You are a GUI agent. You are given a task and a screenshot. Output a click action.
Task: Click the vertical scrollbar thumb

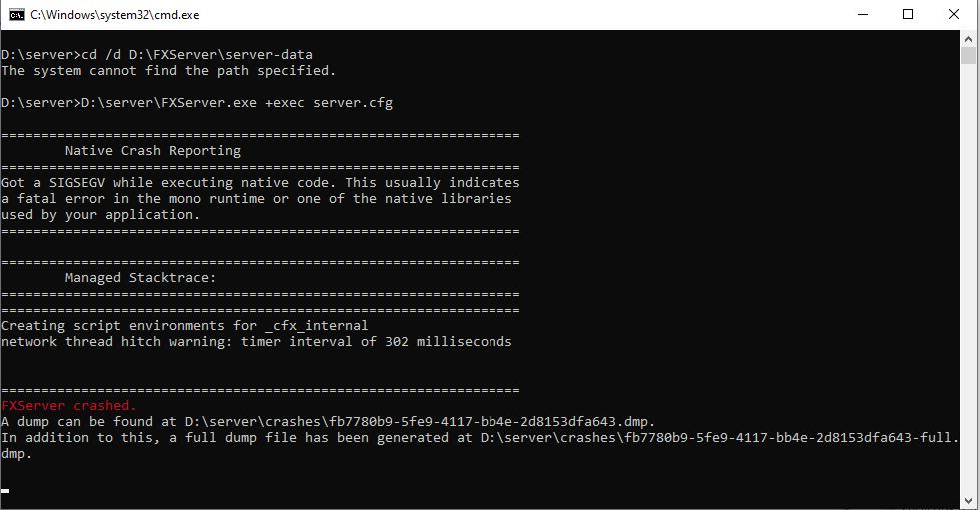[968, 56]
